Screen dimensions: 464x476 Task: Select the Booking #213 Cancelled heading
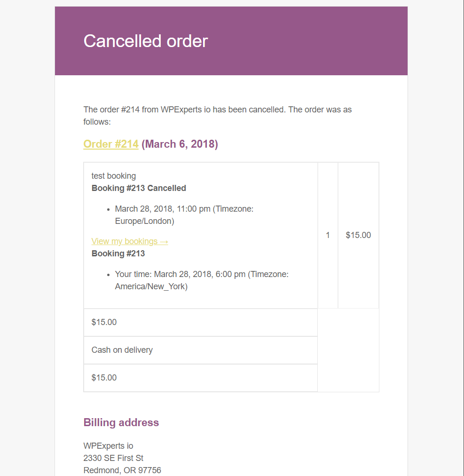click(139, 188)
